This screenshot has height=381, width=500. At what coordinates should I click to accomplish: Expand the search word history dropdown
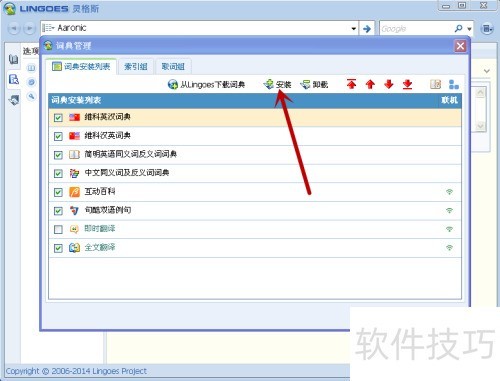[x=354, y=29]
